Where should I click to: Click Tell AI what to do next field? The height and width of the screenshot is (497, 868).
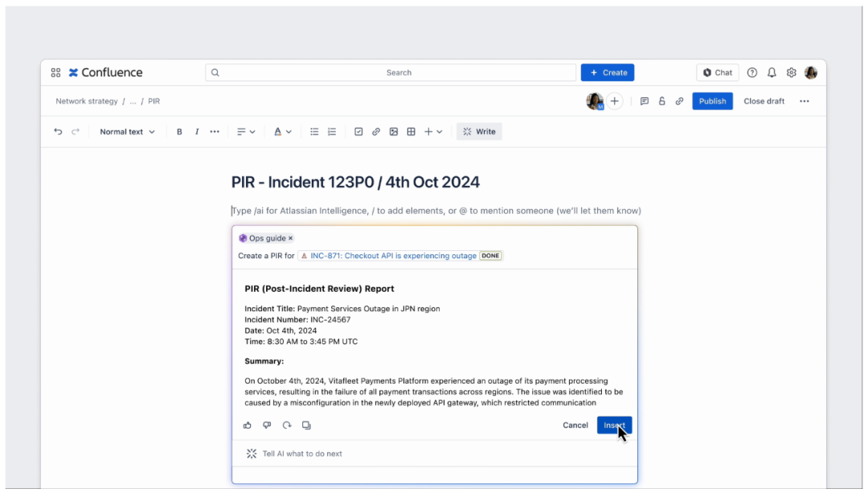pos(435,454)
